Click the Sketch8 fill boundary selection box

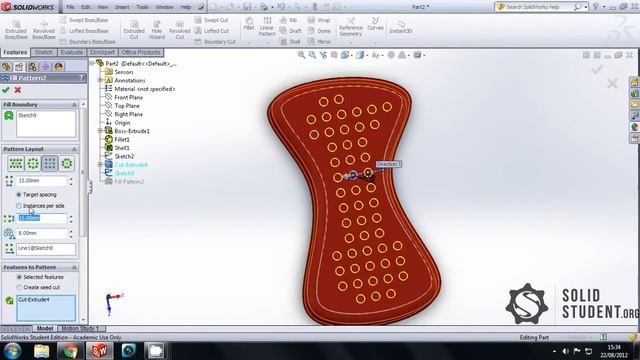coord(46,124)
